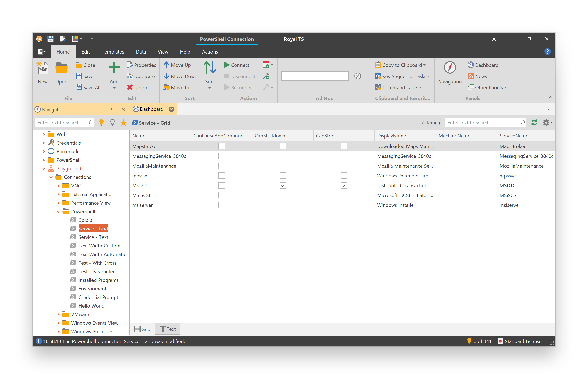Click Command Tasks button

[x=398, y=87]
